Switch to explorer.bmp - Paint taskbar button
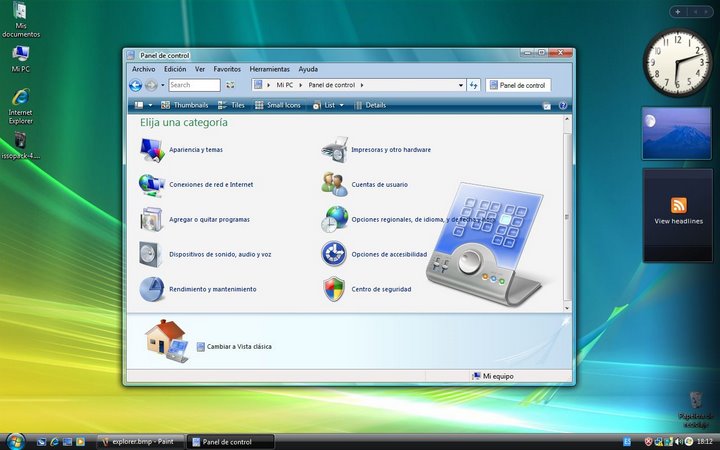This screenshot has height=450, width=720. [x=141, y=442]
